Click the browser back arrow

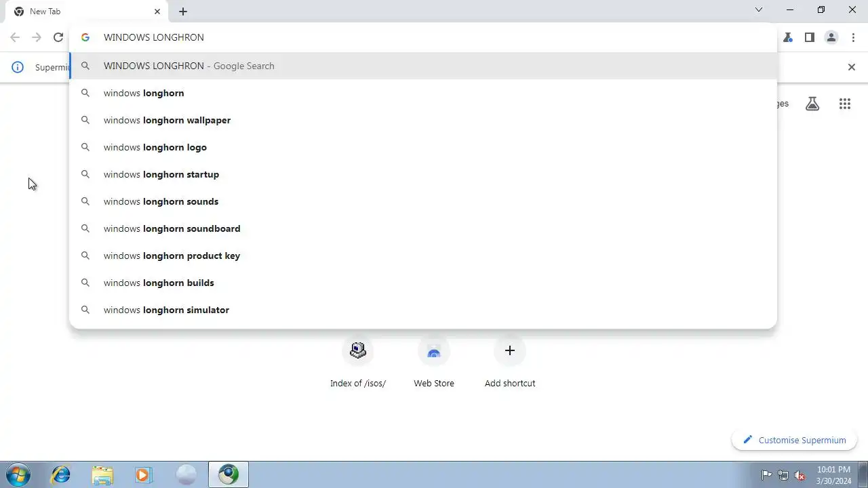pos(15,37)
